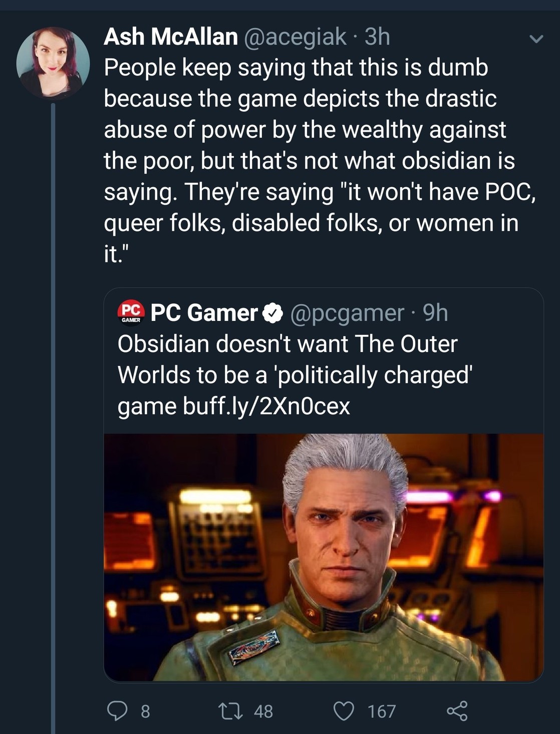Open the quoted PC Gamer tweet text

click(x=288, y=359)
